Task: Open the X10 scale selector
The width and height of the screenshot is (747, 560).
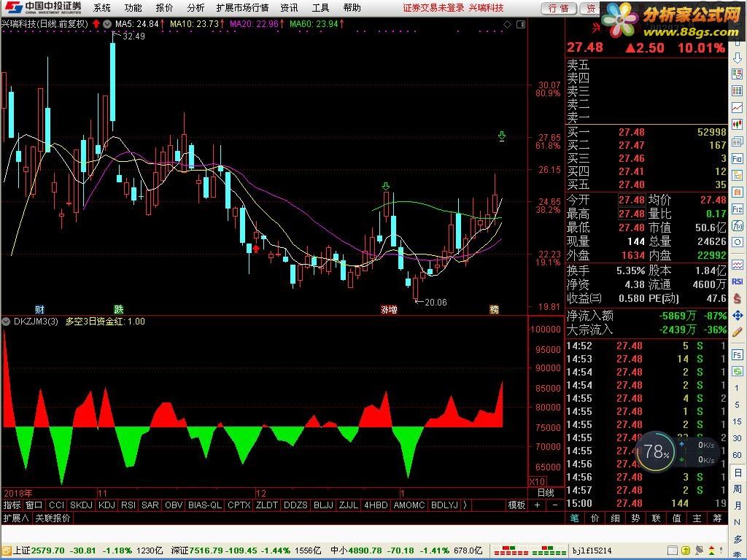Action: 538,481
